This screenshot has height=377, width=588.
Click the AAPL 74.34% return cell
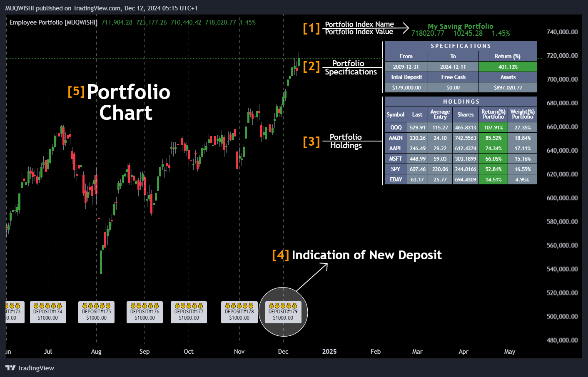point(493,148)
